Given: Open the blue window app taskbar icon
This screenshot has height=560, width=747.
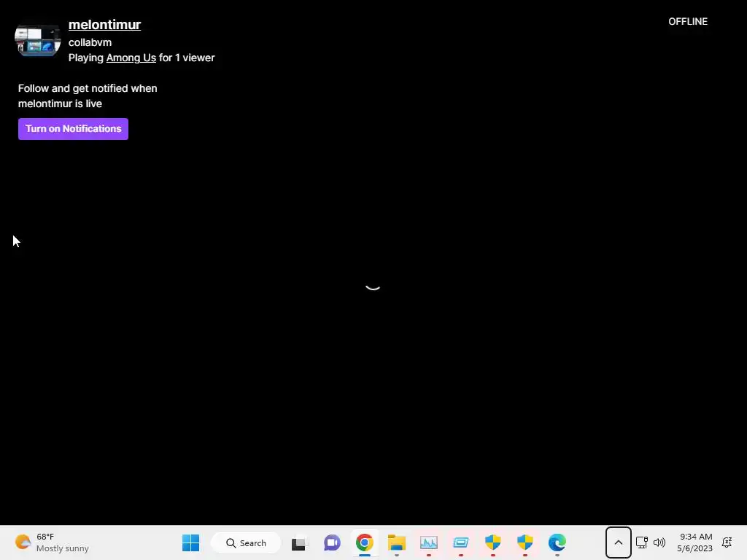Looking at the screenshot, I should coord(461,542).
